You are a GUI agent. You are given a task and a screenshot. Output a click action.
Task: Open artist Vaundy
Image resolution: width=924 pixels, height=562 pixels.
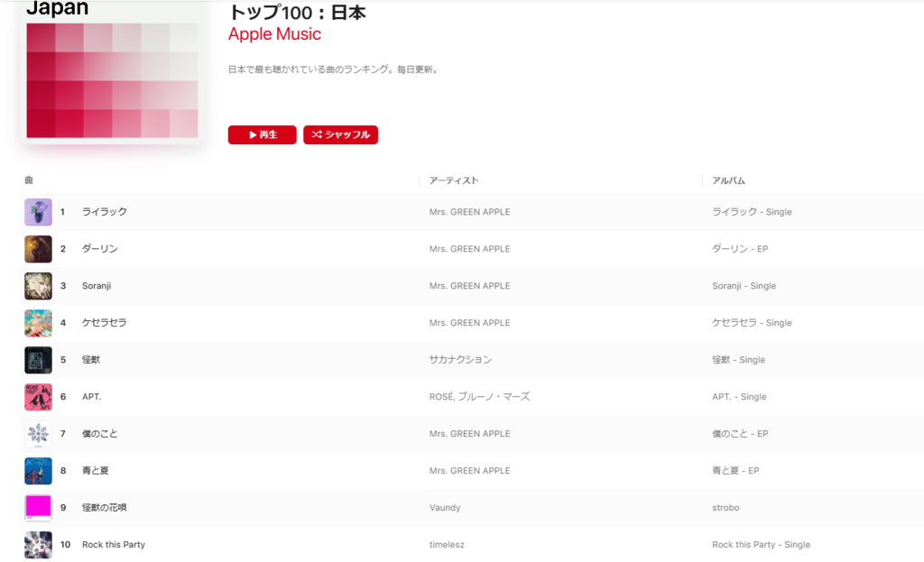click(x=445, y=508)
